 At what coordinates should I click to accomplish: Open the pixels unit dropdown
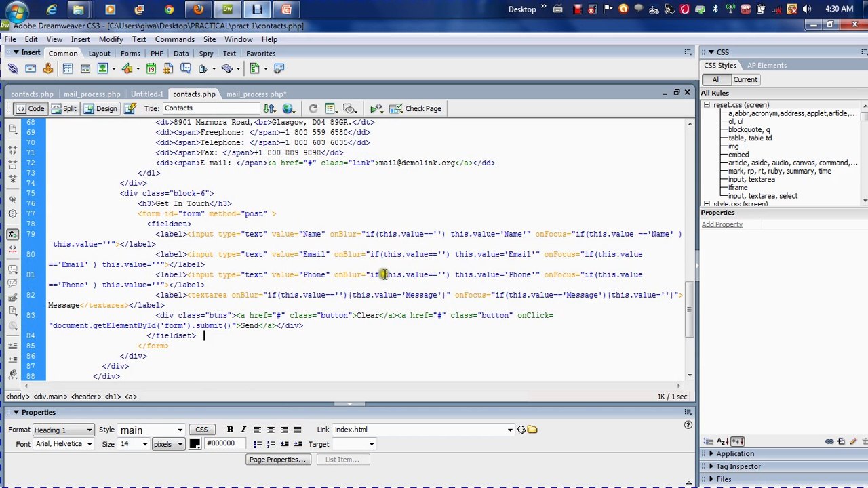click(x=167, y=445)
